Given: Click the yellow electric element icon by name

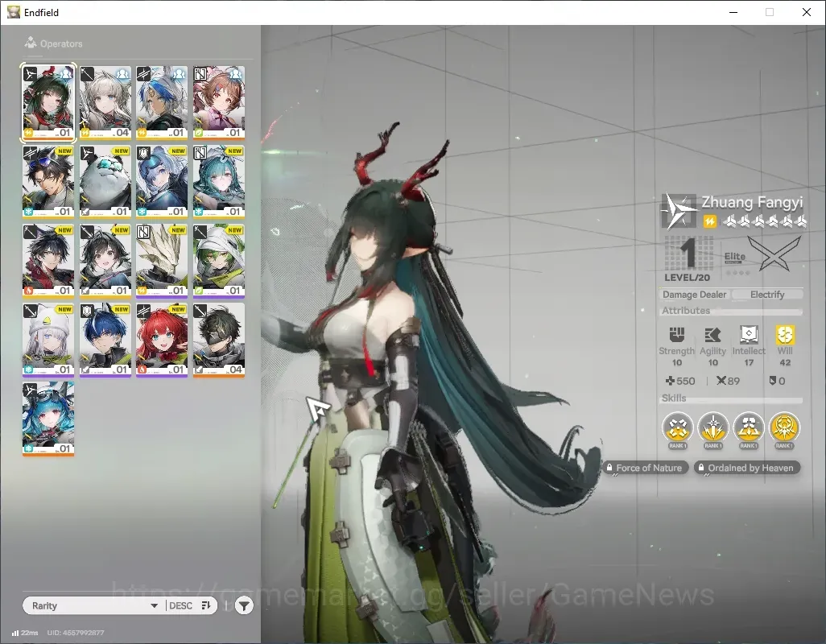Looking at the screenshot, I should (x=709, y=221).
